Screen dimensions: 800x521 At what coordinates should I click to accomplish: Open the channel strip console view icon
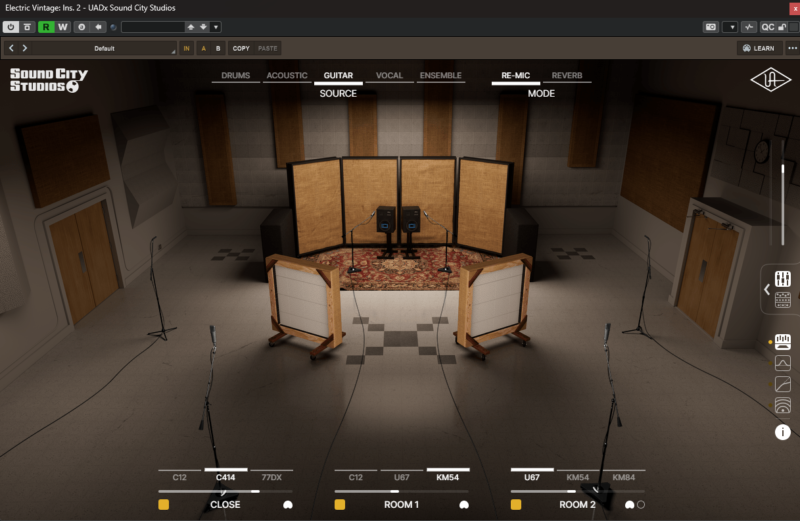tap(783, 300)
